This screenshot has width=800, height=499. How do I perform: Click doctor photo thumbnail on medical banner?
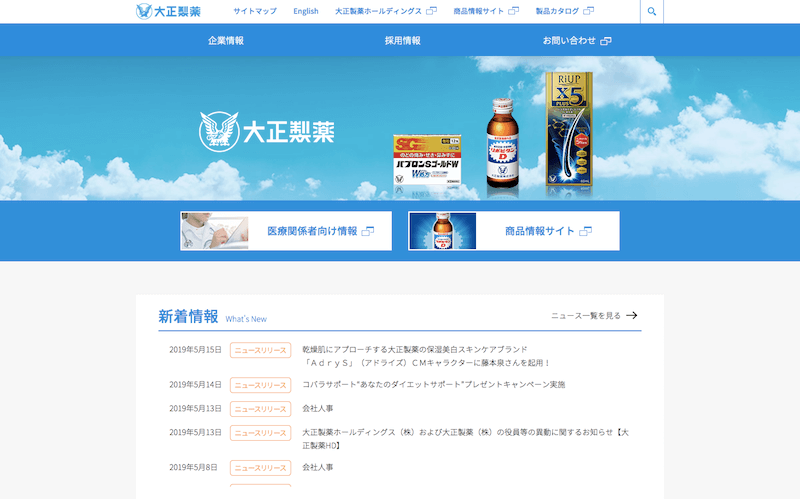click(x=215, y=231)
